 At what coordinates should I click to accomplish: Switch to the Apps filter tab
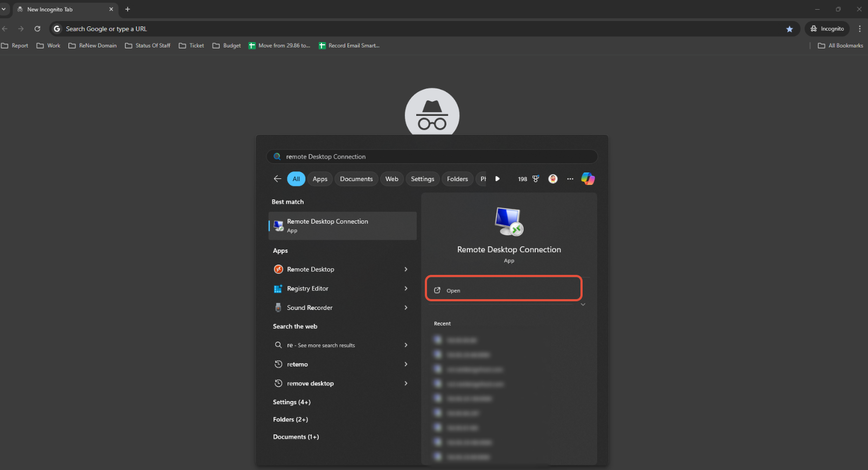pos(320,179)
